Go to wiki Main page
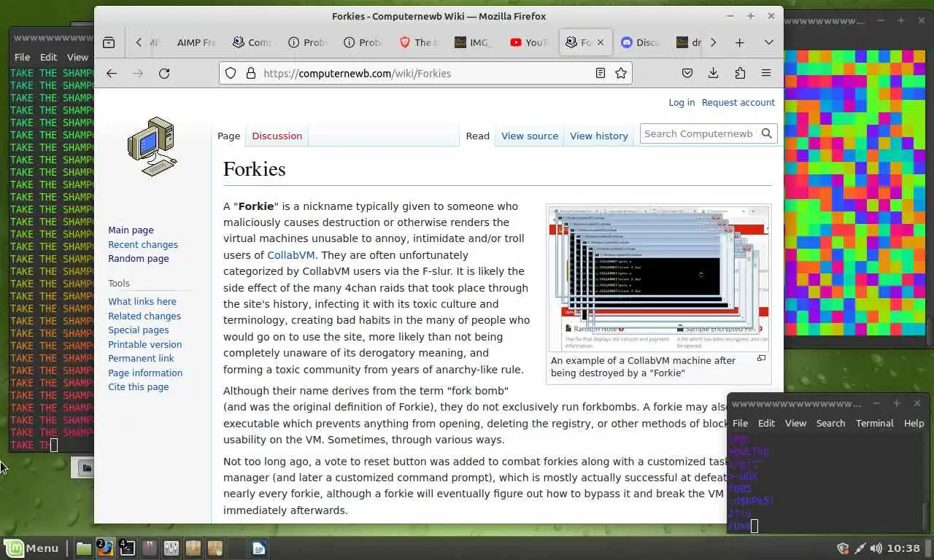Viewport: 934px width, 560px height. click(x=131, y=230)
